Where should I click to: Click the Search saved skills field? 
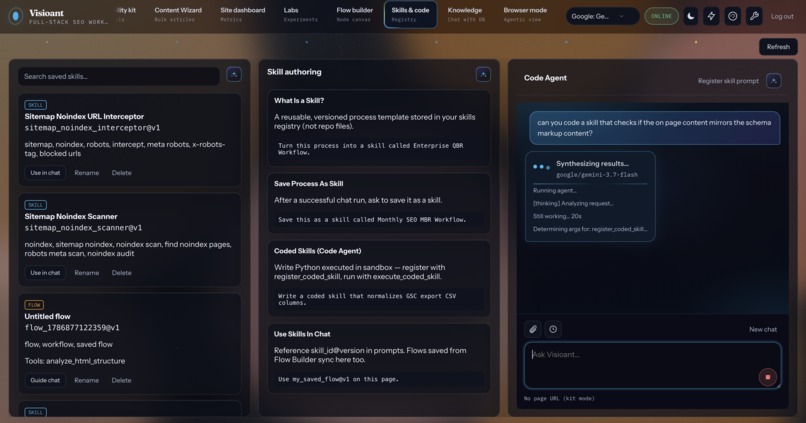pyautogui.click(x=119, y=77)
